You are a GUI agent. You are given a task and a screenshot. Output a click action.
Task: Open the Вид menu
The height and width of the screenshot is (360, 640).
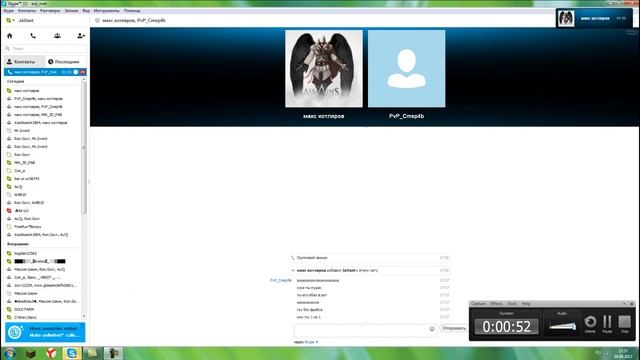tap(86, 11)
